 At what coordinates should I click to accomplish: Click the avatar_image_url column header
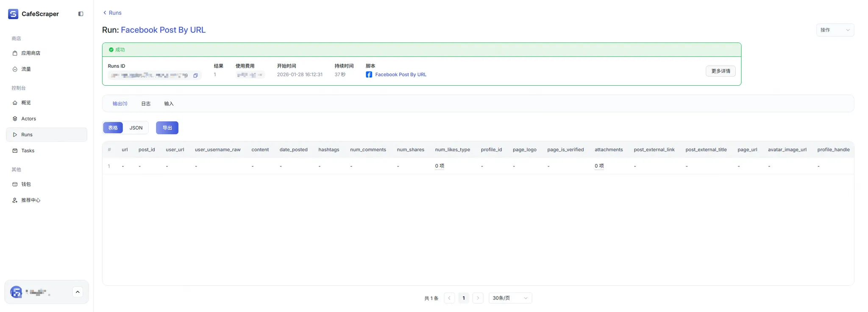(787, 150)
